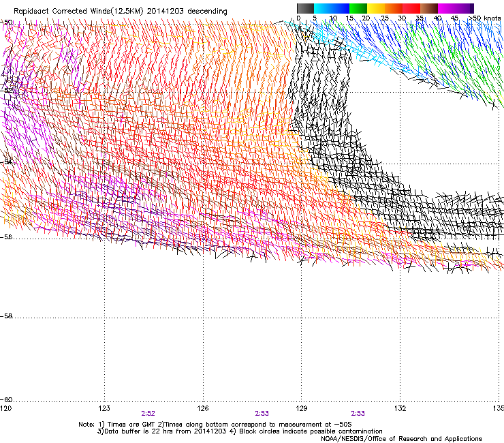
Task: Select the green 15-20 knots legend color
Action: [x=358, y=8]
